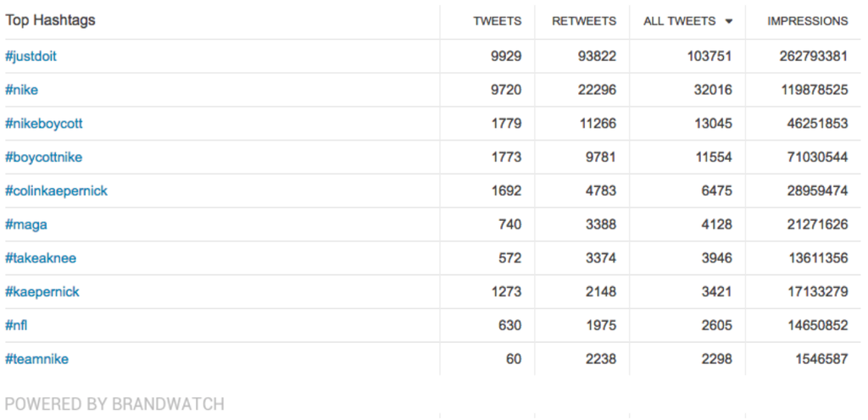Click the 262793381 impressions value for #justdoit
This screenshot has width=868, height=420.
(x=813, y=56)
